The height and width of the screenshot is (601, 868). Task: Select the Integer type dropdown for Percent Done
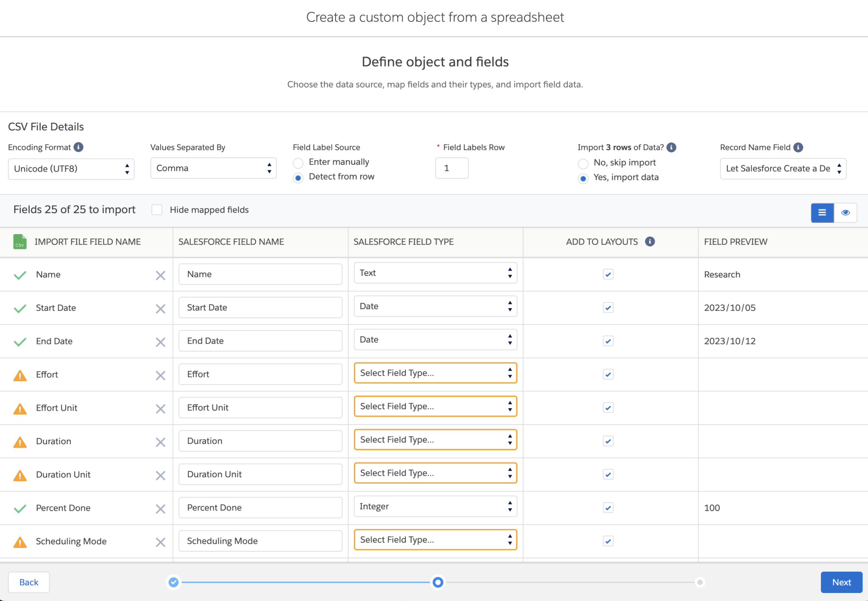point(435,507)
